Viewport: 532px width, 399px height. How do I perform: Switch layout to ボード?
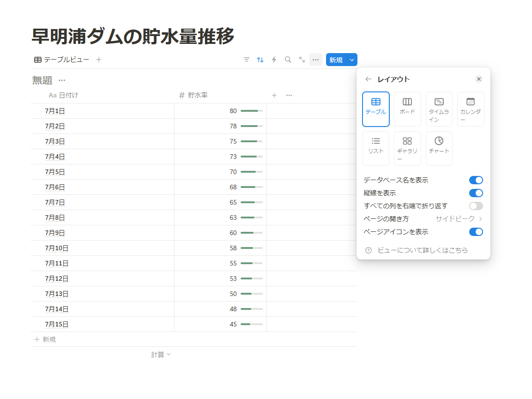407,109
